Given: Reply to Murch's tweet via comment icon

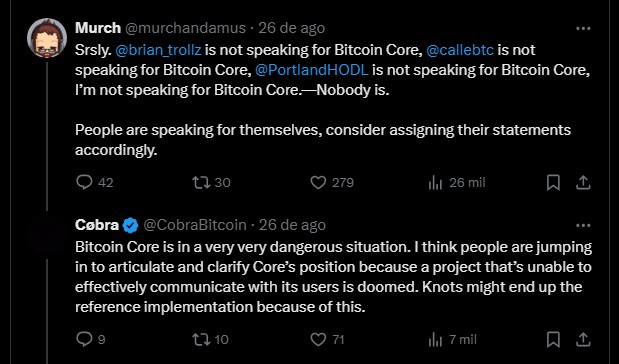Looking at the screenshot, I should [x=84, y=182].
